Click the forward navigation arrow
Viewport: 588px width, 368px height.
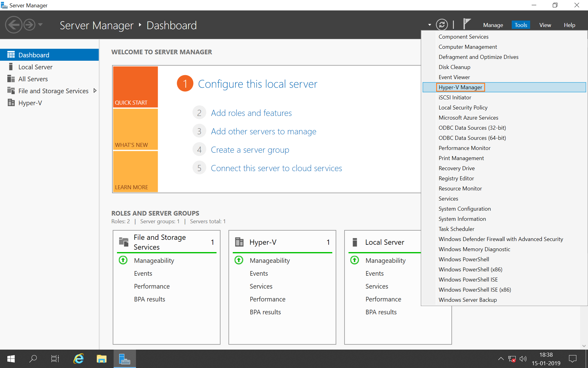click(29, 25)
